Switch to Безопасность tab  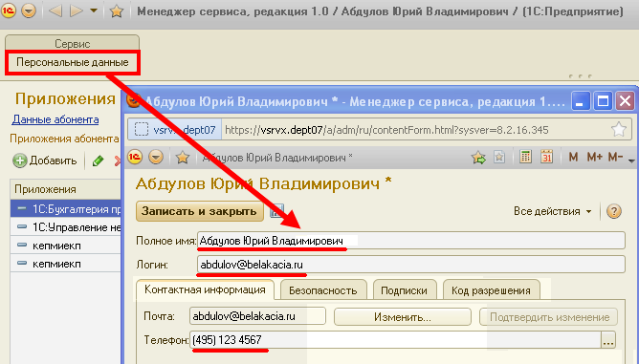(323, 290)
